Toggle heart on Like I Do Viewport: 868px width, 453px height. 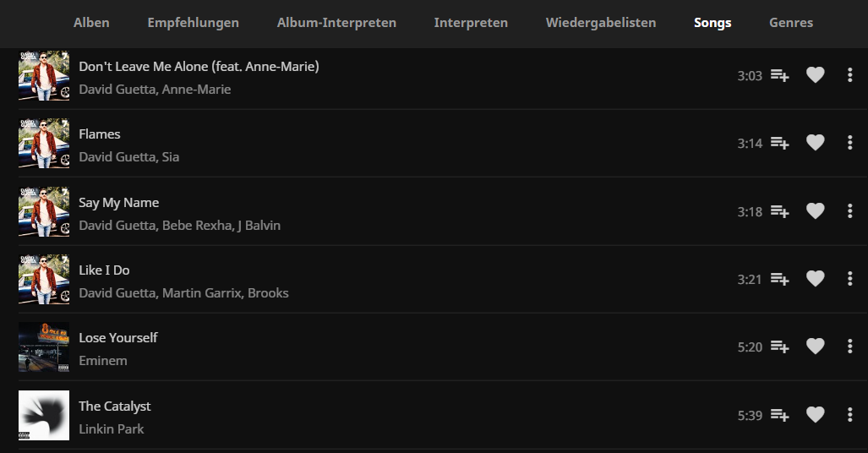pyautogui.click(x=815, y=279)
